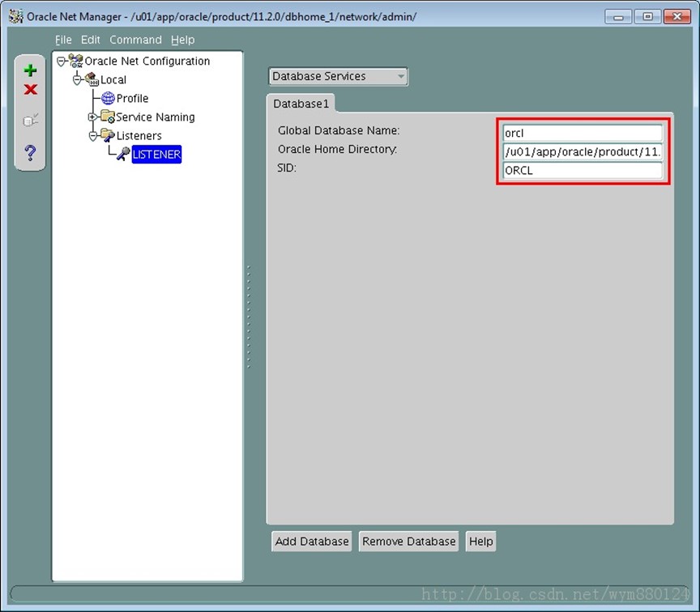
Task: Open the Command menu
Action: coord(136,40)
